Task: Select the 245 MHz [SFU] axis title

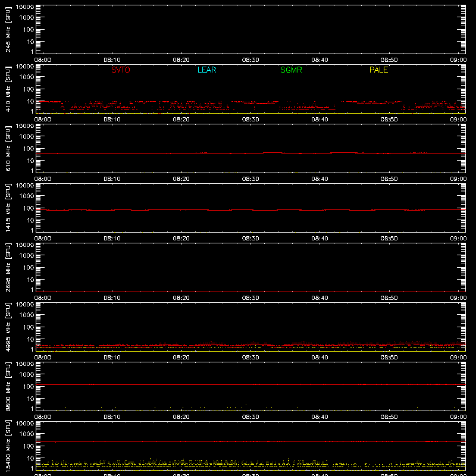Action: click(x=8, y=30)
